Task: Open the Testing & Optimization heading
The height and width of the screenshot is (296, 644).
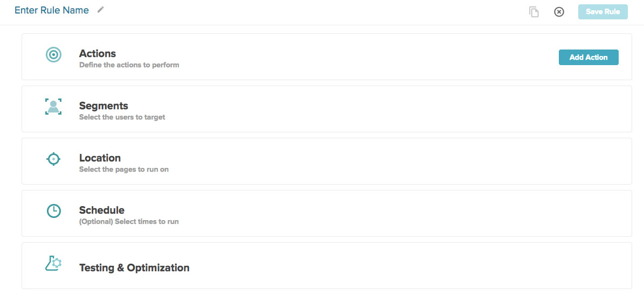Action: coord(134,267)
